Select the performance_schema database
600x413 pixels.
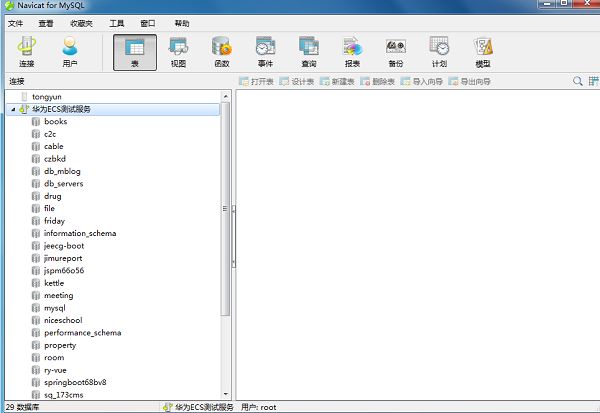click(x=83, y=333)
